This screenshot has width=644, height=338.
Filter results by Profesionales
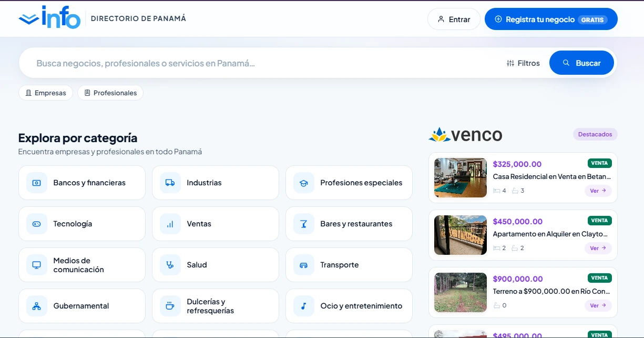click(x=110, y=93)
